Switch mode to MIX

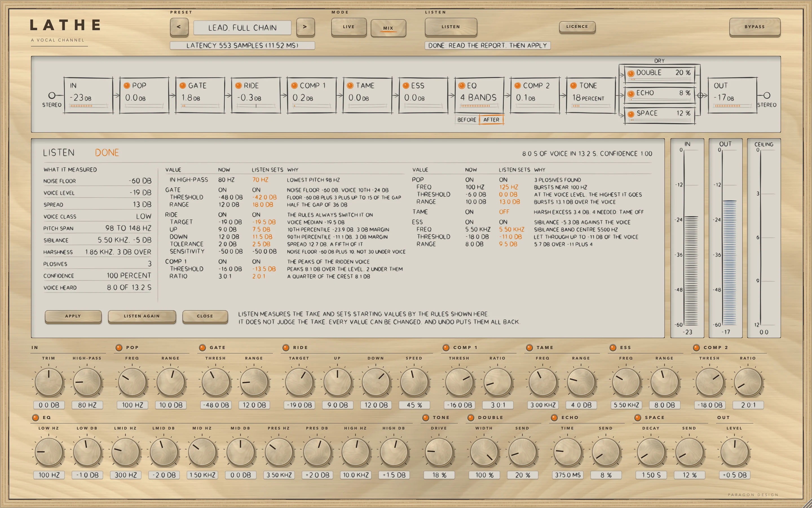click(x=388, y=28)
